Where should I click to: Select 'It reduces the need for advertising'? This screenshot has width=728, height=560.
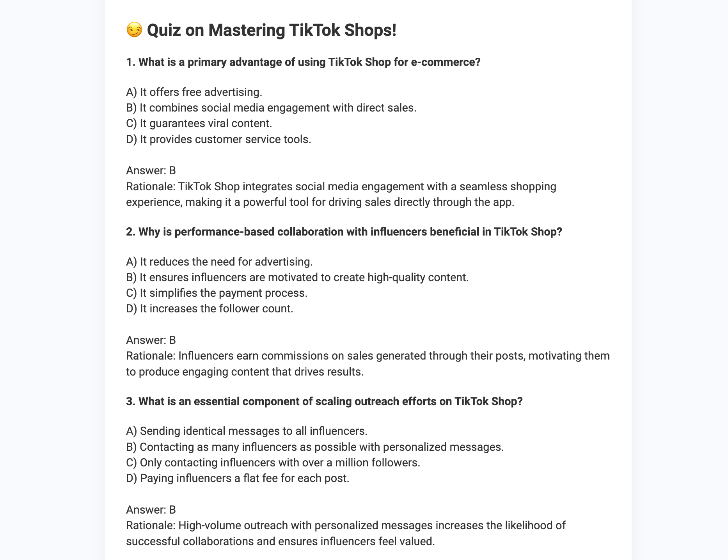[x=219, y=262]
